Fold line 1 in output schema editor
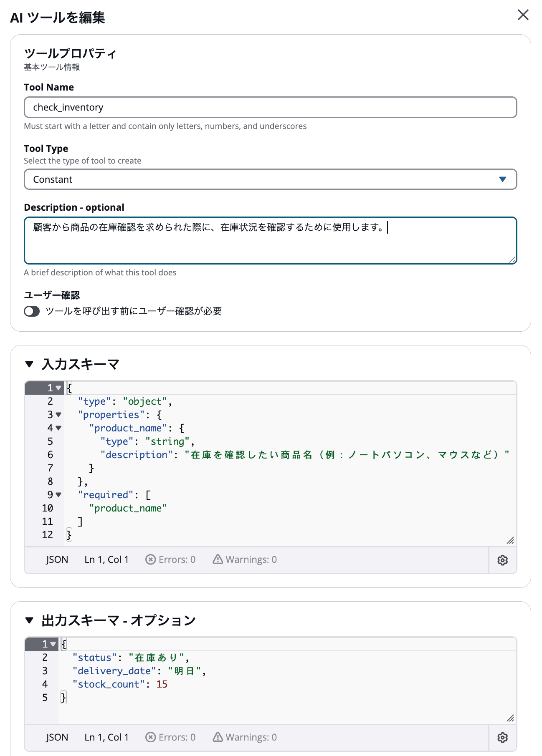Screen dimensions: 542x756 53,644
